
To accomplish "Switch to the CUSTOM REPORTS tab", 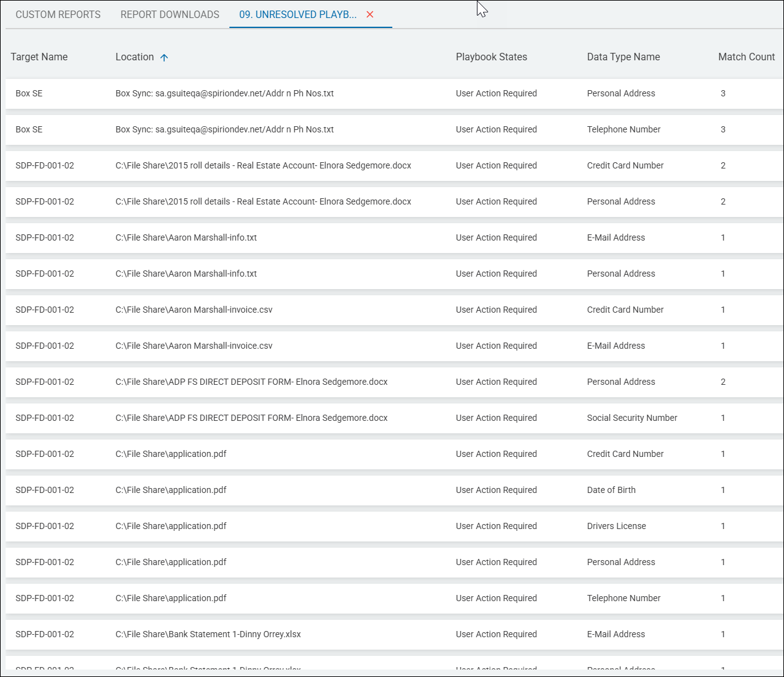I will click(x=58, y=14).
